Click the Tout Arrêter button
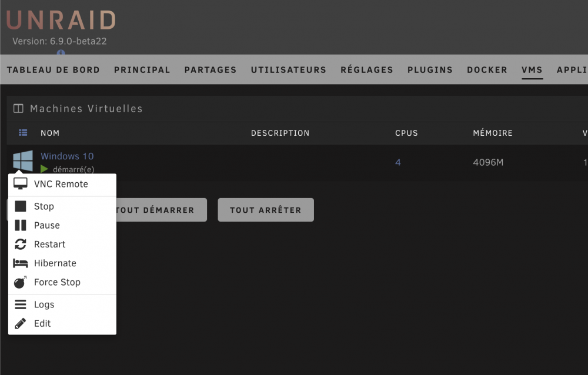Image resolution: width=588 pixels, height=375 pixels. click(266, 210)
